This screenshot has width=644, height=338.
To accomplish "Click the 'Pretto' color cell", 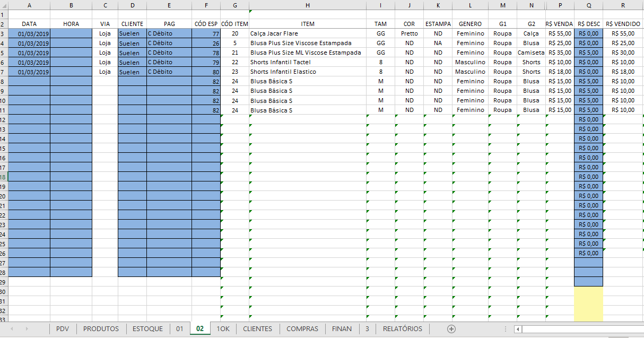I will point(409,33).
